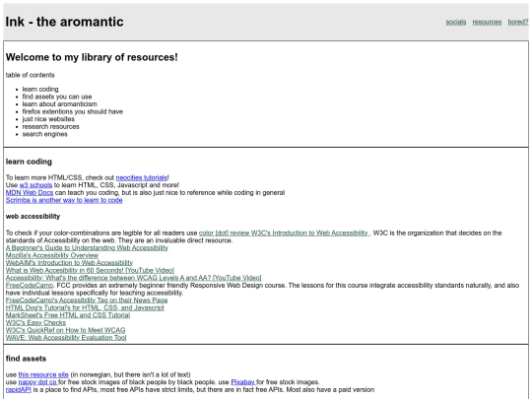Click the 'Ink - the aromantic' site title

point(64,22)
